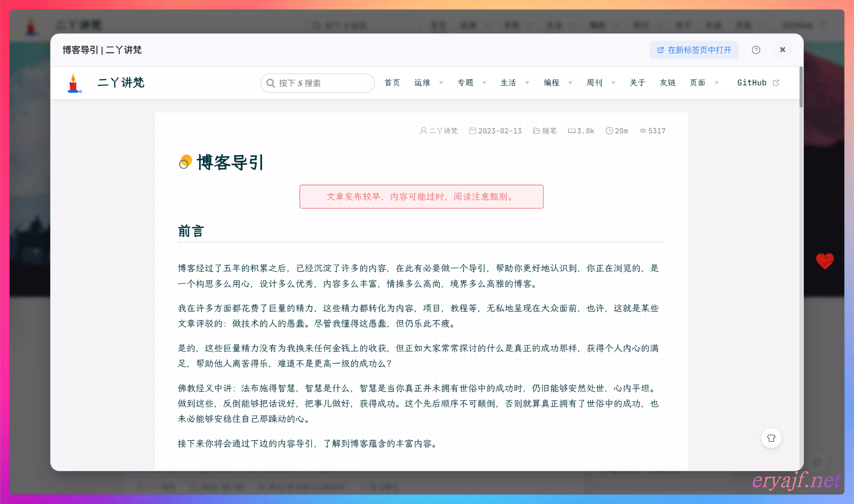Click the 20m reading time
854x504 pixels.
pos(621,131)
